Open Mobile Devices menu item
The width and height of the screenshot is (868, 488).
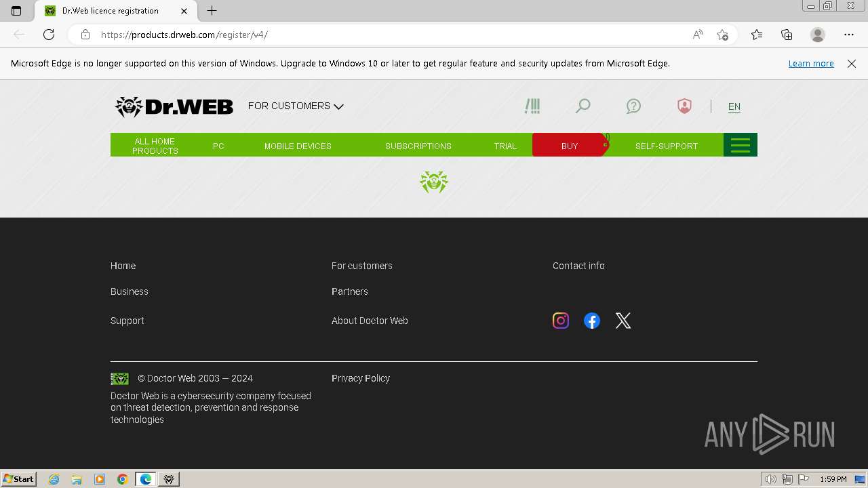[298, 146]
